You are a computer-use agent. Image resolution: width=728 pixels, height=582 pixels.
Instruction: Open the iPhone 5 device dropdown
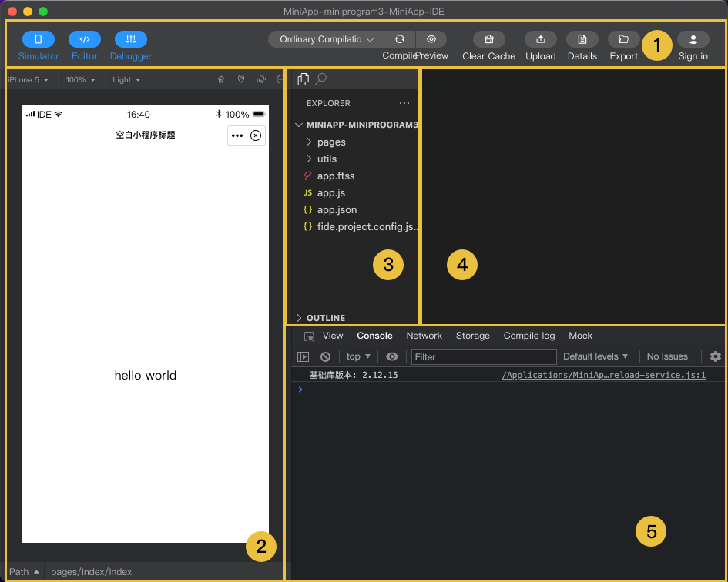(x=28, y=80)
